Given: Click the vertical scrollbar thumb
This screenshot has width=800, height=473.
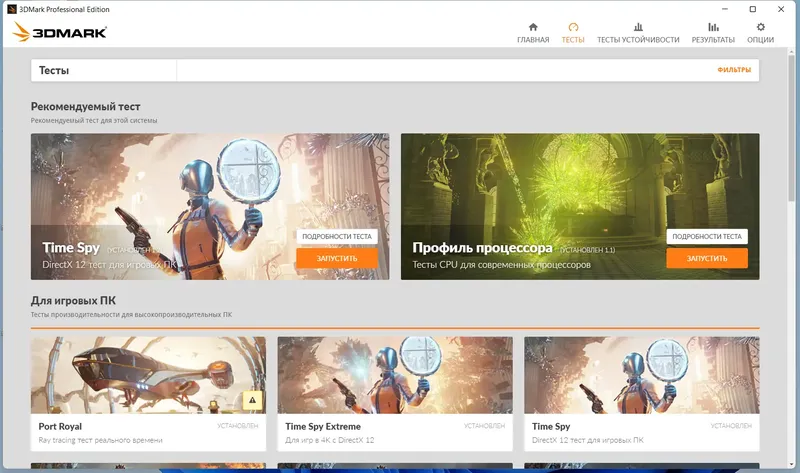Looking at the screenshot, I should [x=791, y=128].
